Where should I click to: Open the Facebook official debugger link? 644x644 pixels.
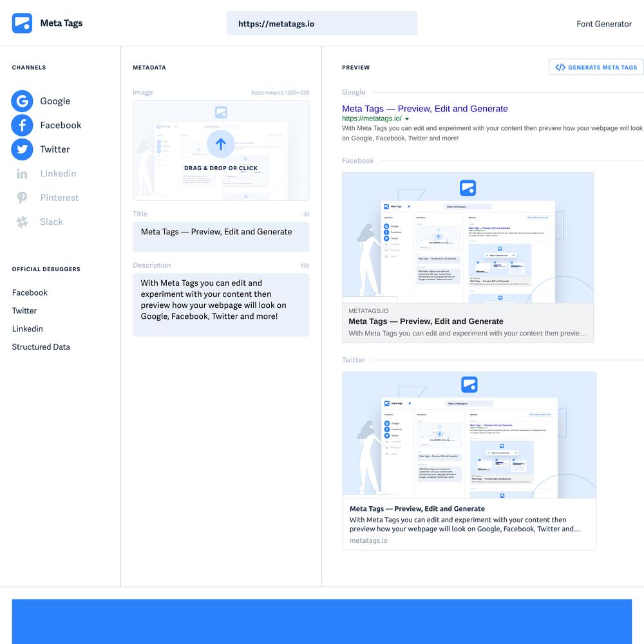[x=30, y=292]
